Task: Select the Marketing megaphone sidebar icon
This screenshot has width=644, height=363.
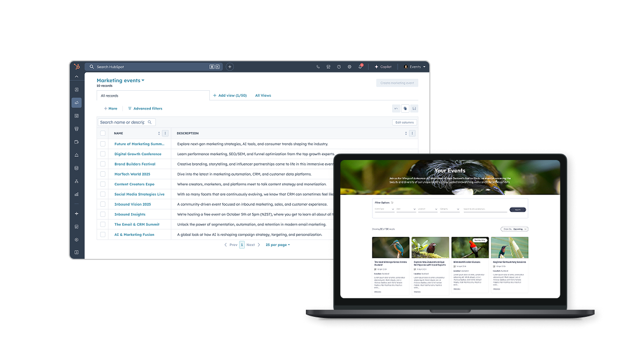Action: tap(77, 103)
